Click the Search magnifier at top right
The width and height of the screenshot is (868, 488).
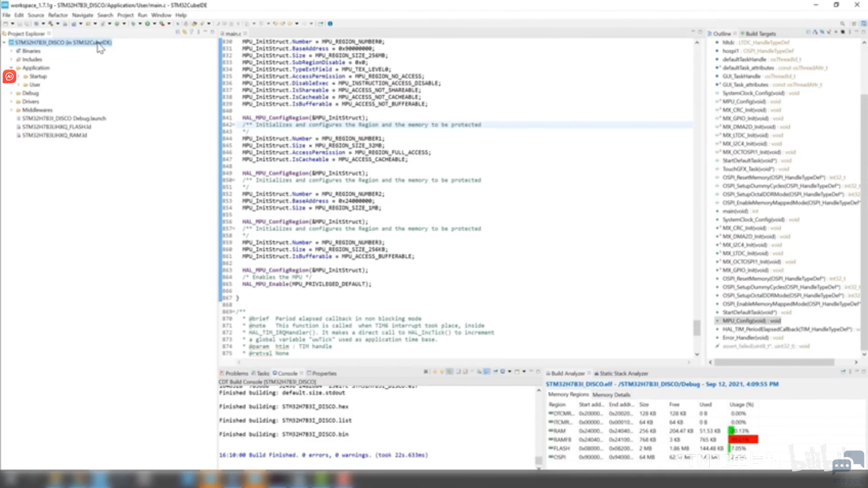click(842, 23)
